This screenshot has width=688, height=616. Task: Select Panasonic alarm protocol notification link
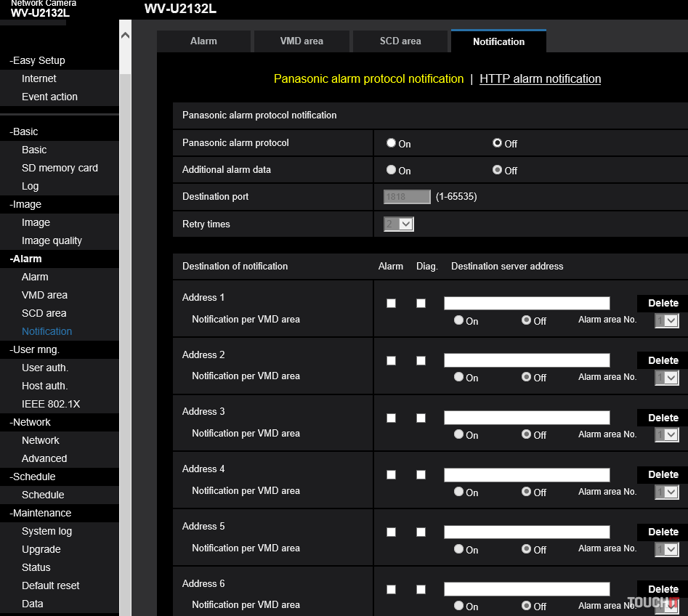(368, 78)
